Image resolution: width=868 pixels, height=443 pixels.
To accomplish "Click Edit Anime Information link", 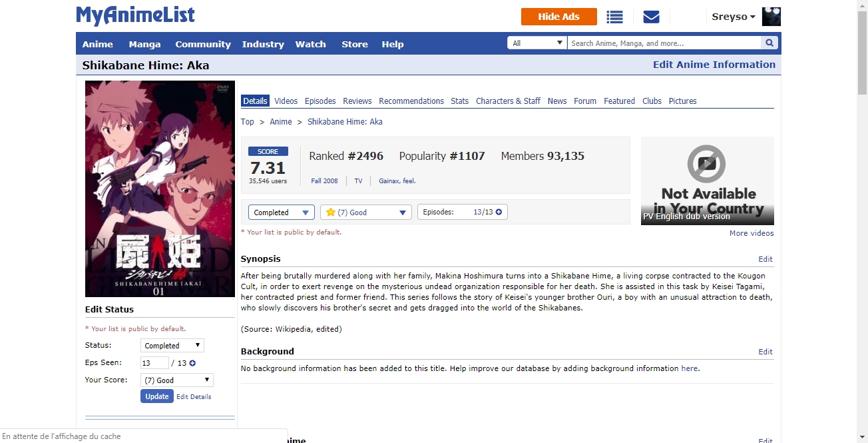I will (714, 65).
